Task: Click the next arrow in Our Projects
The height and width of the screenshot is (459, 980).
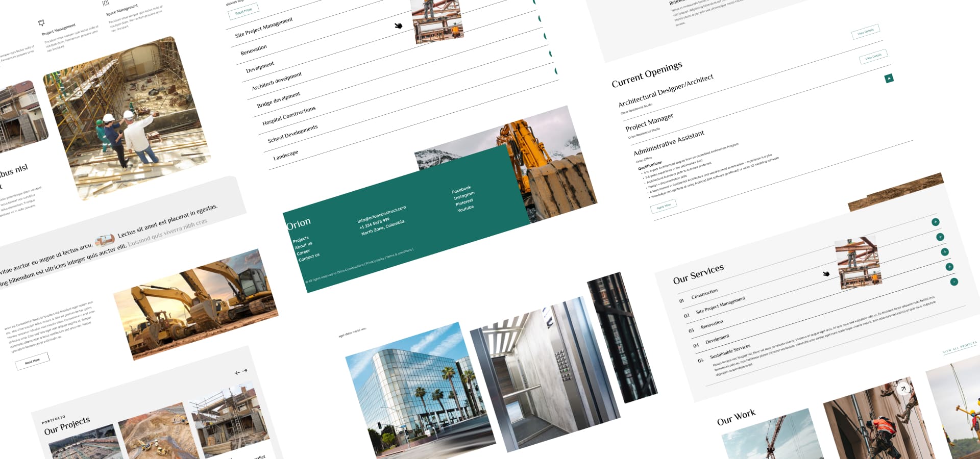Action: [x=245, y=371]
